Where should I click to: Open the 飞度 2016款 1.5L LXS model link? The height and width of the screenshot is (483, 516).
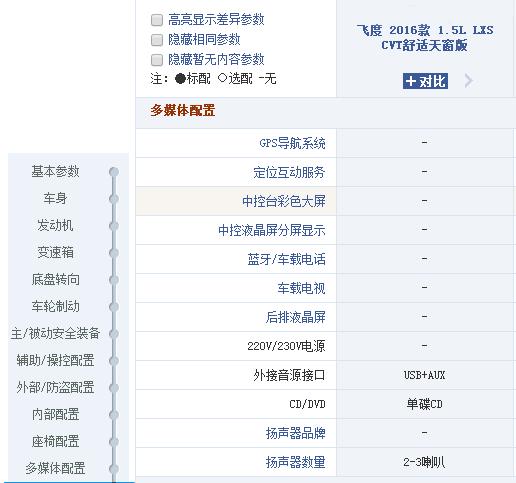click(x=425, y=37)
